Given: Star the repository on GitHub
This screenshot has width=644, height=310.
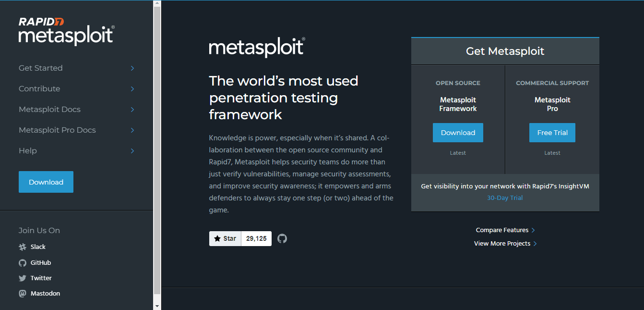Looking at the screenshot, I should (225, 238).
